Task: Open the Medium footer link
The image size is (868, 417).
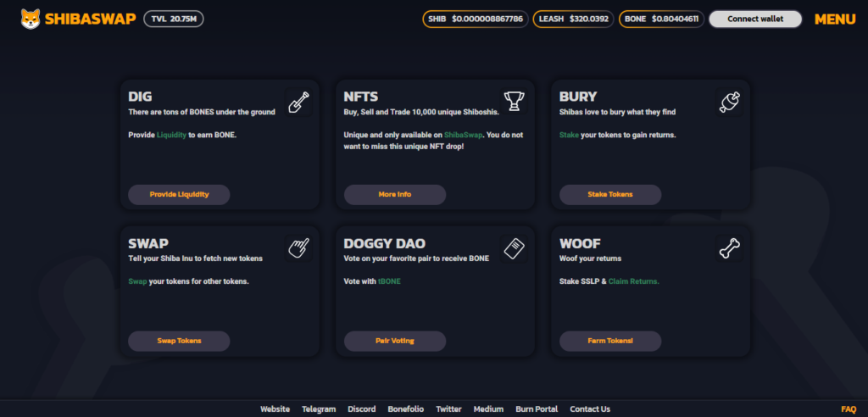Action: point(488,409)
